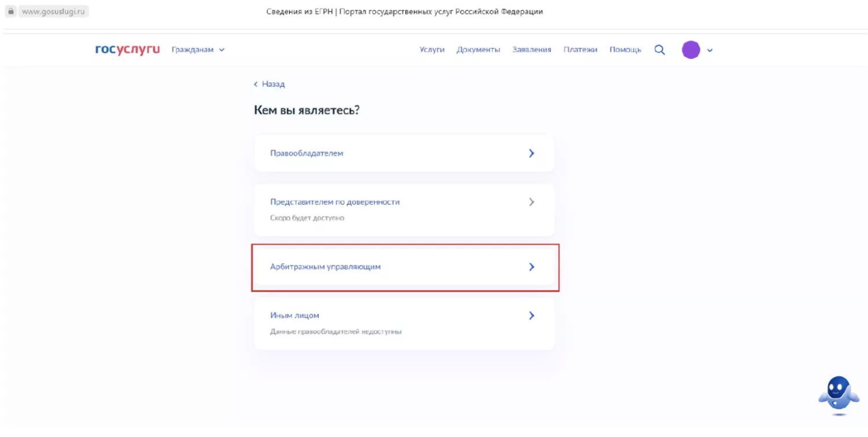Click arrow on Представителем по доверенности card

pyautogui.click(x=531, y=202)
